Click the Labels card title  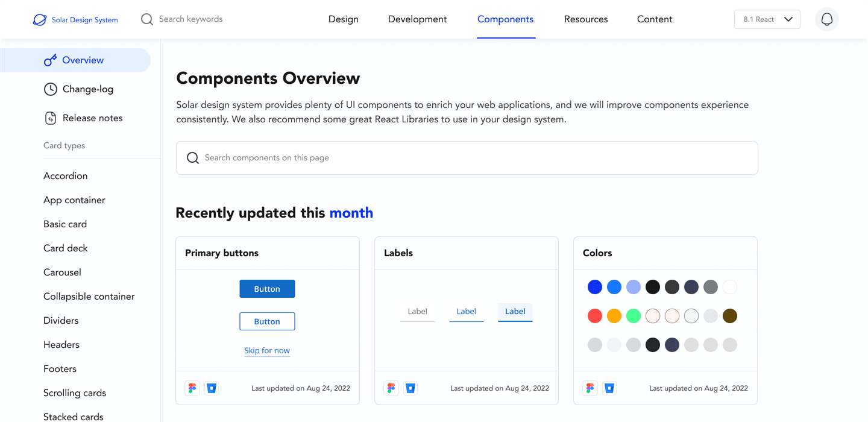click(x=398, y=253)
